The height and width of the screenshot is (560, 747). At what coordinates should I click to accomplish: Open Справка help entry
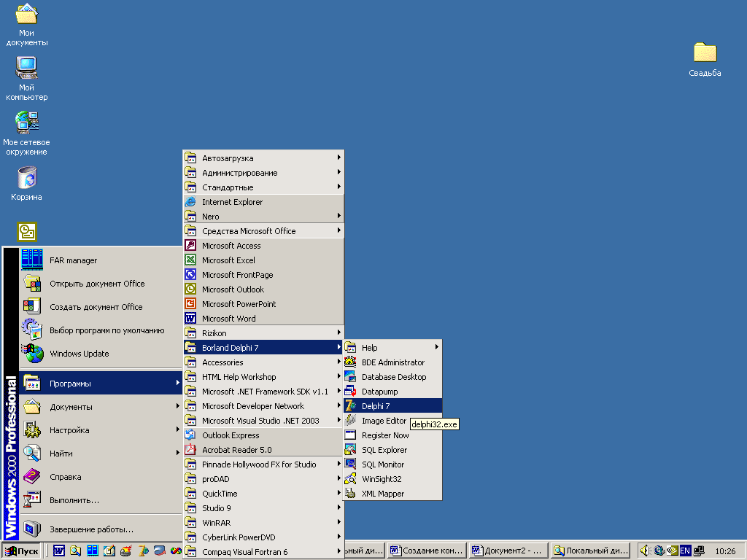(101, 476)
